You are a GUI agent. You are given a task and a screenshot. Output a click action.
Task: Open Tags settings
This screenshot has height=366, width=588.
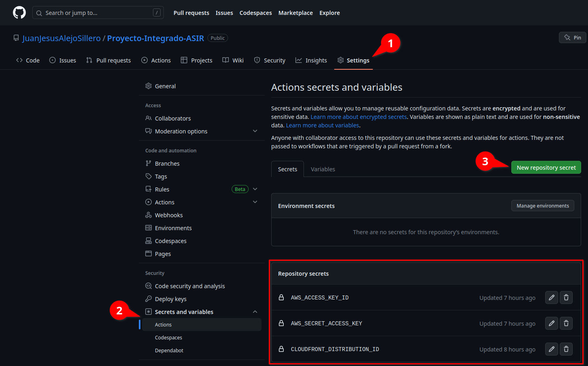202,176
